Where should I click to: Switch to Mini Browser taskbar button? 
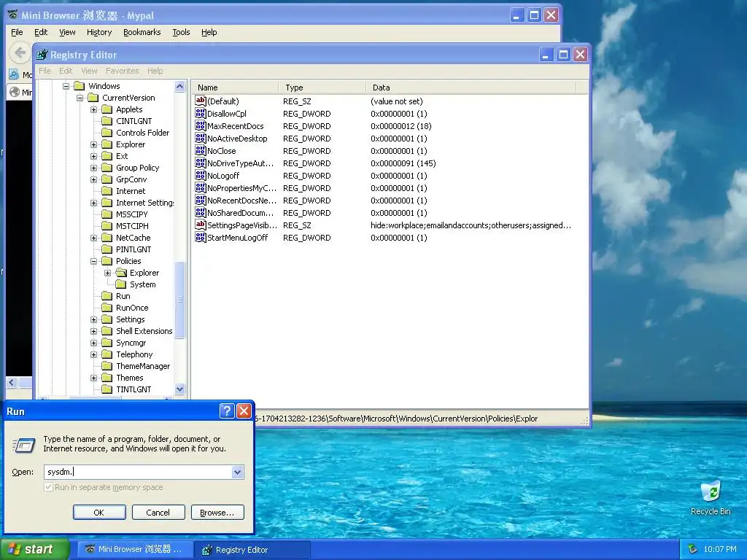point(135,549)
